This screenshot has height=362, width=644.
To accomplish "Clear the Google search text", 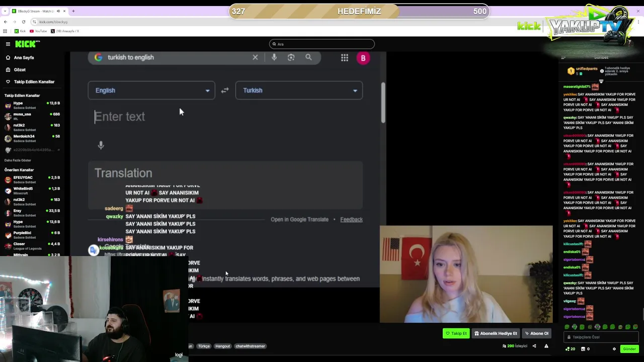I will (255, 58).
